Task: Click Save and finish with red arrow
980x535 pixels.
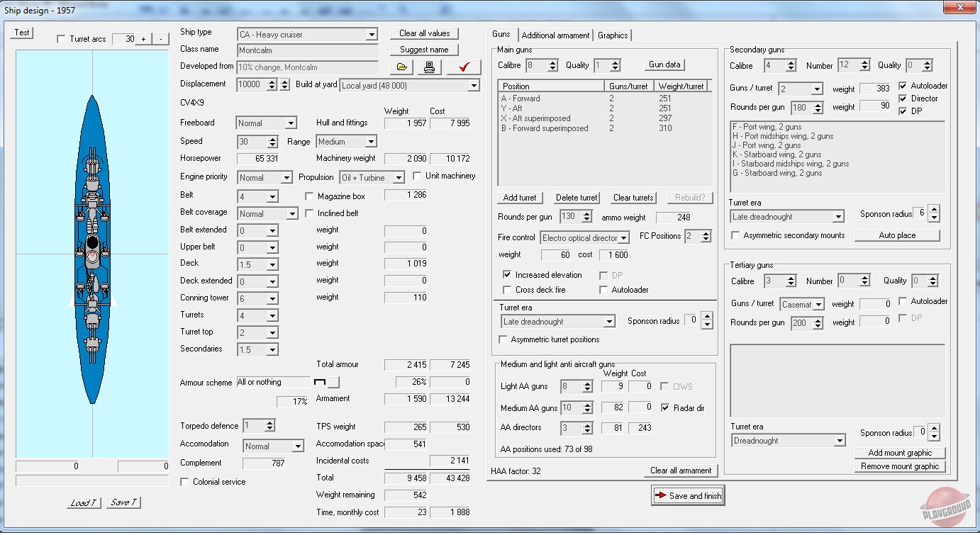Action: [x=688, y=496]
